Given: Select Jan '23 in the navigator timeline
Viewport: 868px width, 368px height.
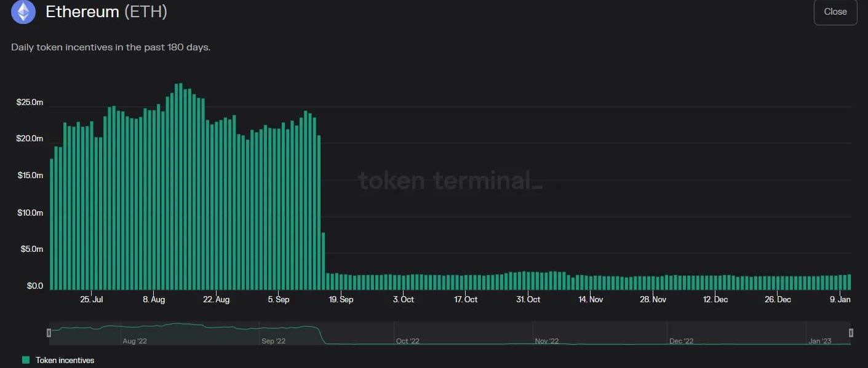Looking at the screenshot, I should pyautogui.click(x=819, y=341).
